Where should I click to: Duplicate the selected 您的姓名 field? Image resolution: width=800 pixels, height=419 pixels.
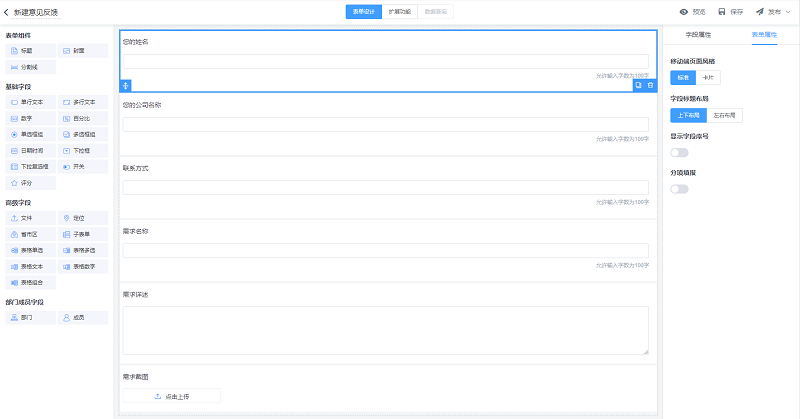(638, 85)
